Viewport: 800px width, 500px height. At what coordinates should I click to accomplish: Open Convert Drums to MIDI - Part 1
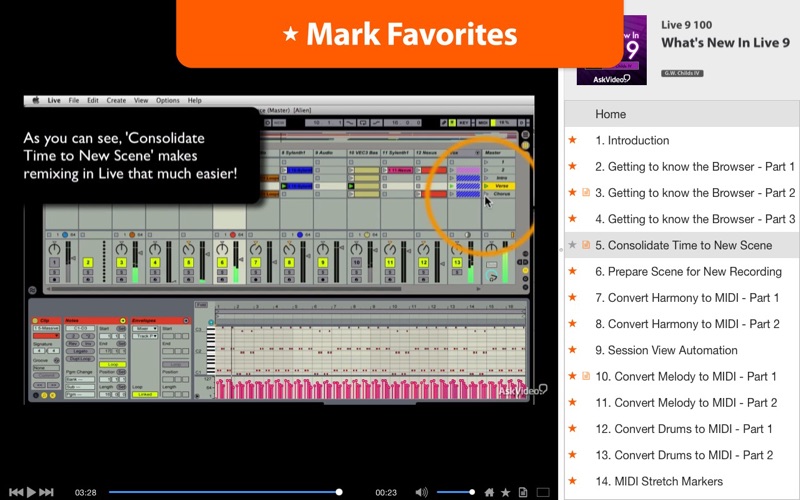(x=682, y=429)
